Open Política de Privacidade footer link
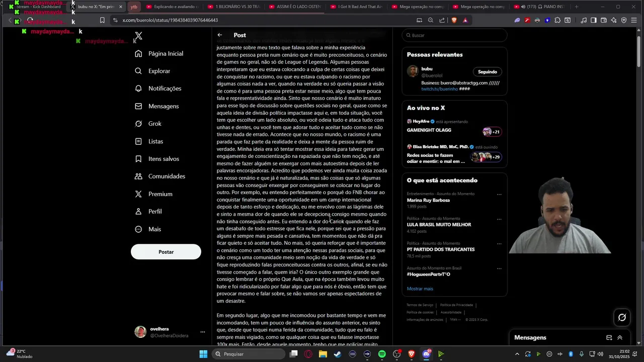This screenshot has width=644, height=362. [x=456, y=305]
